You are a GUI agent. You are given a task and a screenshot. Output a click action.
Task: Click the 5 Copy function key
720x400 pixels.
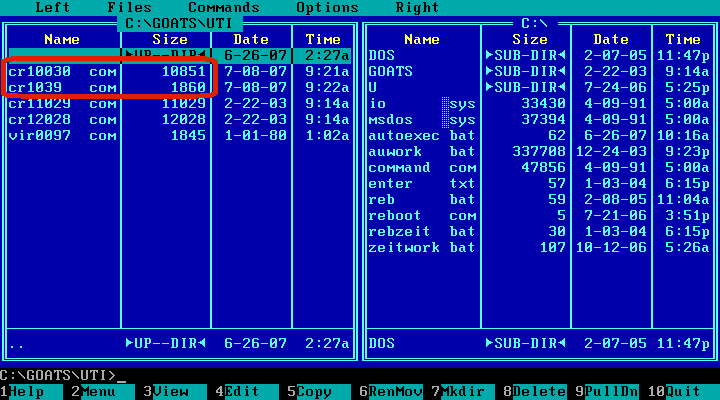coord(319,392)
